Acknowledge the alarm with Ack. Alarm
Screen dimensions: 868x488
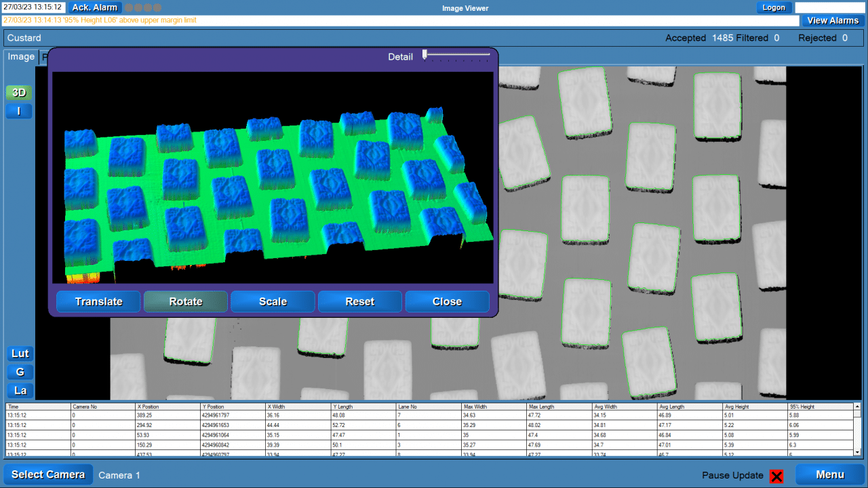tap(94, 7)
